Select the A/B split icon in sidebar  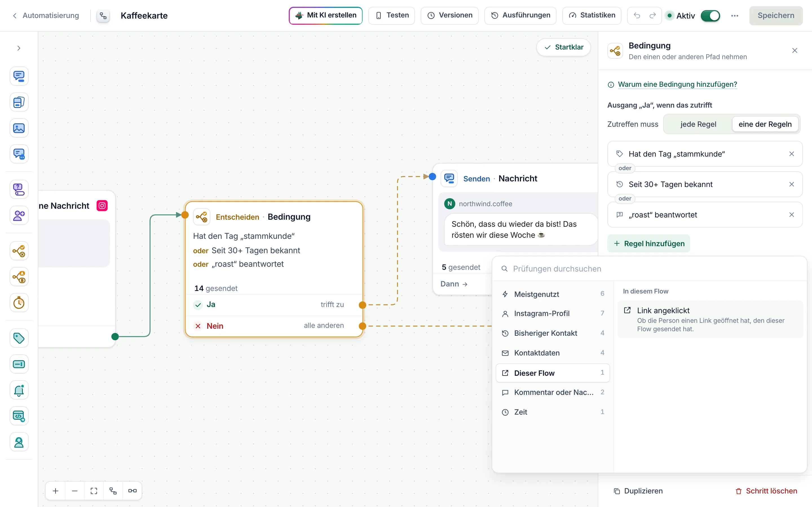pos(19,277)
